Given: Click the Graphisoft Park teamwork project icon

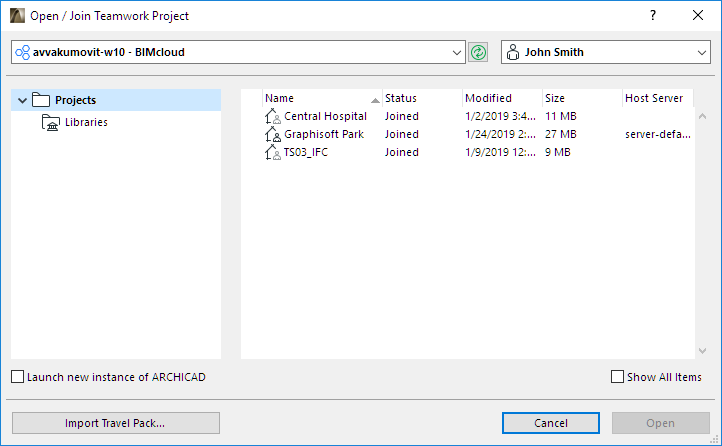Looking at the screenshot, I should (x=272, y=134).
